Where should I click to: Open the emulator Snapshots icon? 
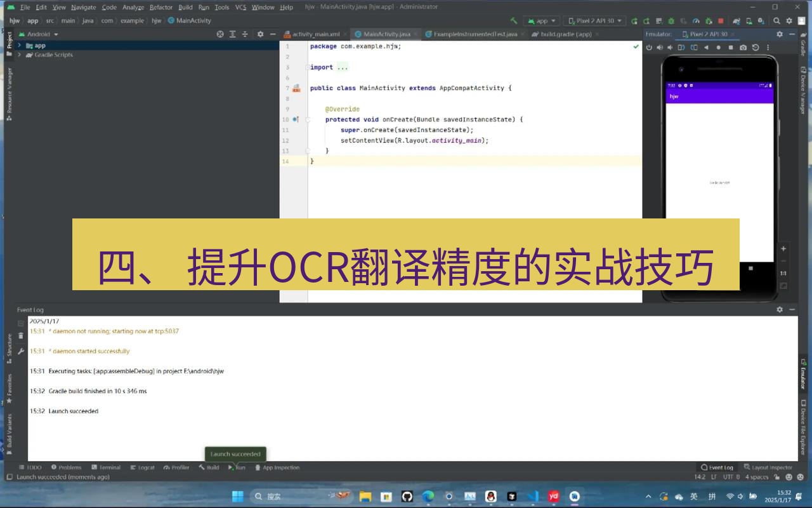pyautogui.click(x=756, y=48)
